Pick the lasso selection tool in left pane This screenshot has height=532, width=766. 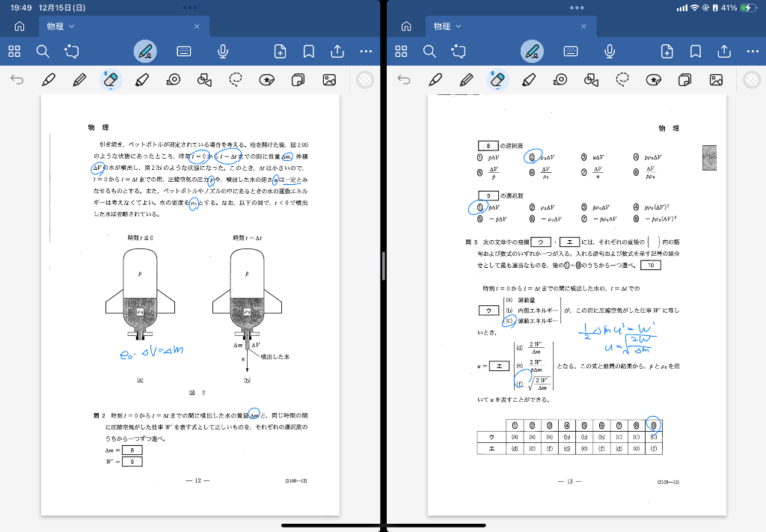click(236, 79)
